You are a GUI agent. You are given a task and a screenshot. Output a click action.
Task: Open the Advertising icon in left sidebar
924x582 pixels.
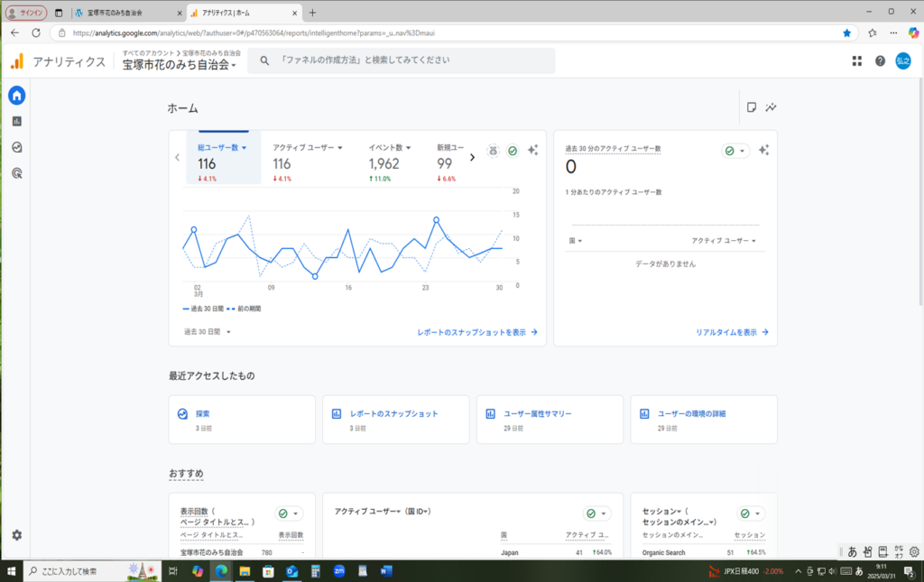(16, 173)
